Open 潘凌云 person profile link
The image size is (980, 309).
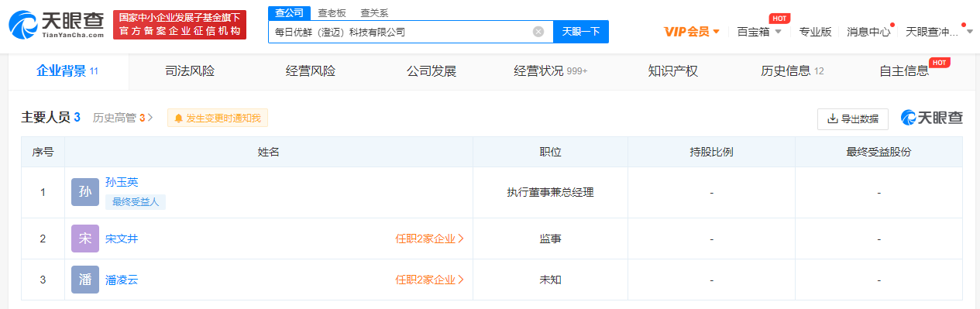pos(122,280)
